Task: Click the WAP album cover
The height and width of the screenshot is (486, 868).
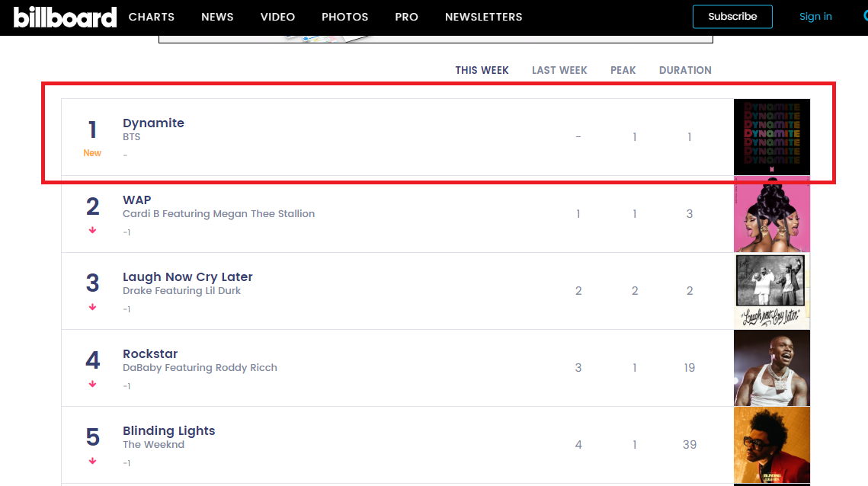Action: 772,214
